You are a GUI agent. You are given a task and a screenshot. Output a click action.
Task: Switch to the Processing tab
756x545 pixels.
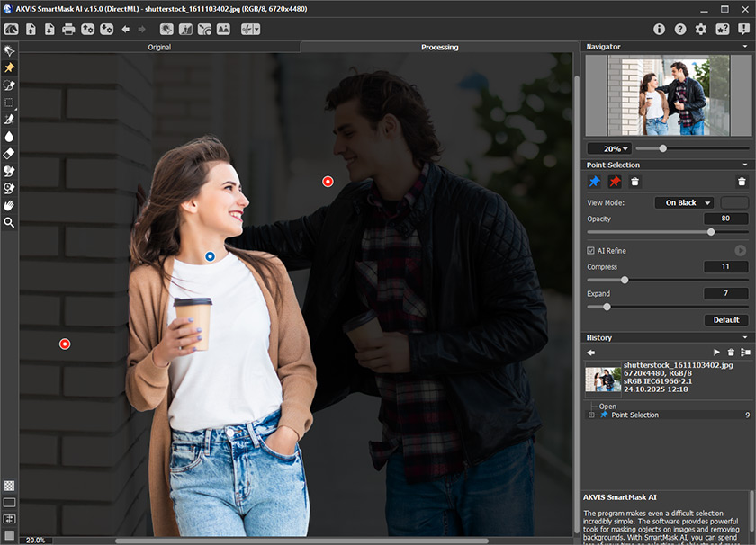pyautogui.click(x=439, y=47)
